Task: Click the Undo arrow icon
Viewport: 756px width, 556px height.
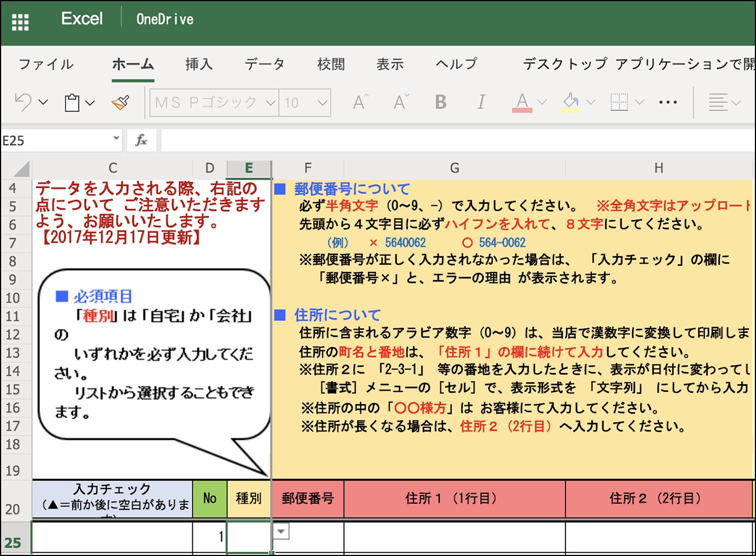Action: point(23,102)
